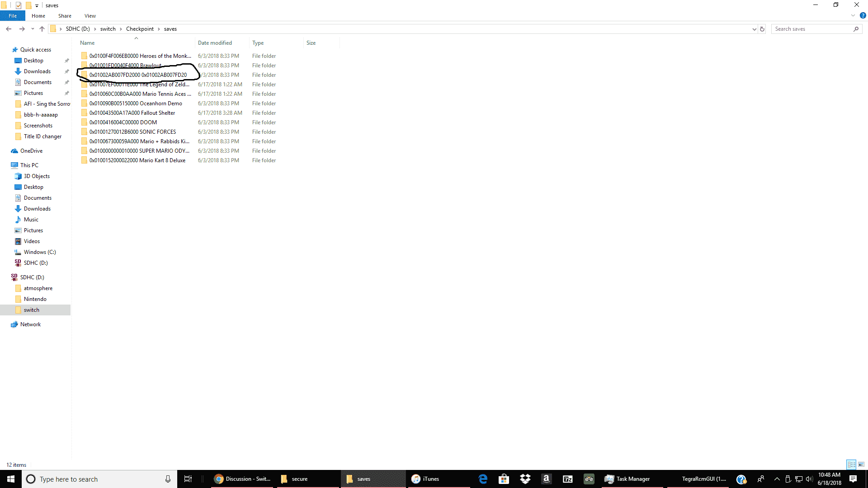This screenshot has width=868, height=488.
Task: Sort by the Name column header
Action: click(x=136, y=43)
